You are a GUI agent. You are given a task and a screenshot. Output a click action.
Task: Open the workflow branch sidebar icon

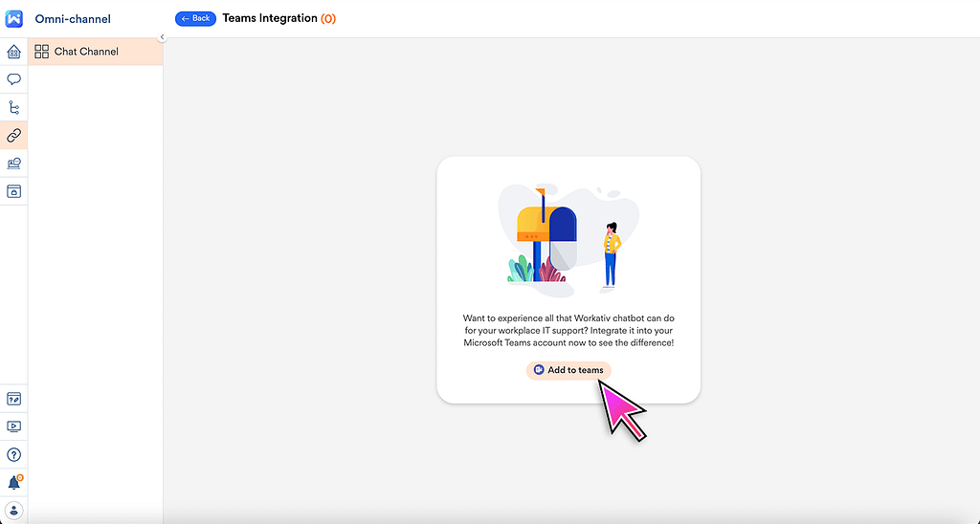[13, 107]
